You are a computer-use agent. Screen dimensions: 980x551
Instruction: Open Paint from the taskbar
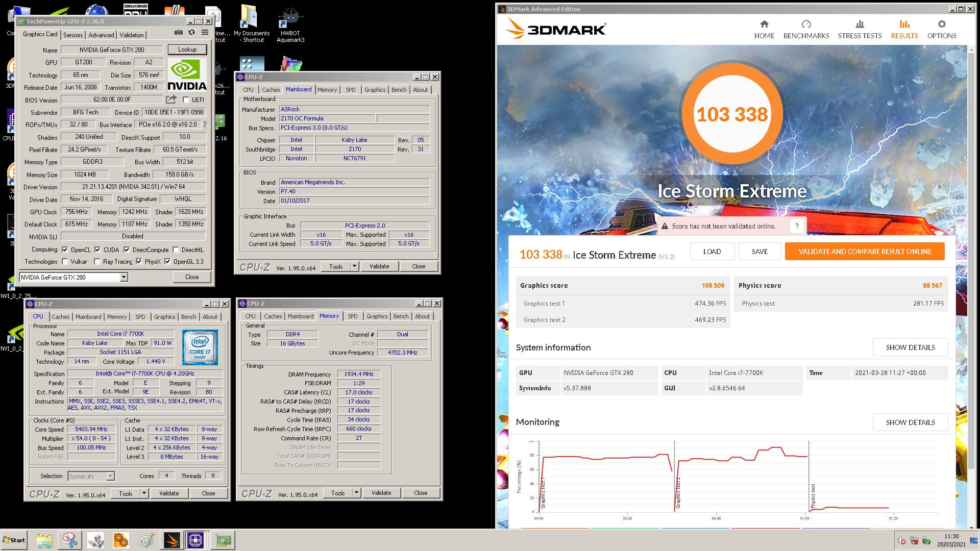(146, 540)
